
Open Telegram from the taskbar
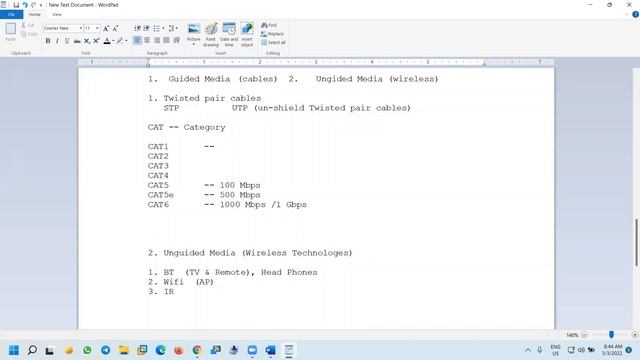coord(105,350)
